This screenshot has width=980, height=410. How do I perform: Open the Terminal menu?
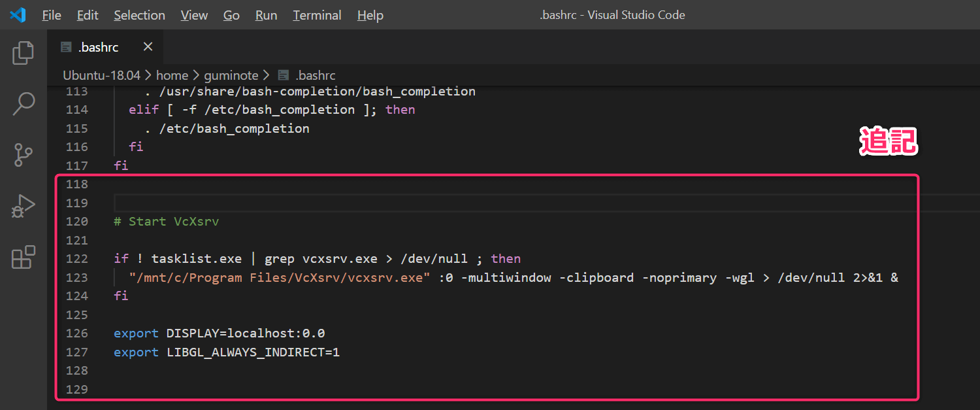[x=317, y=15]
